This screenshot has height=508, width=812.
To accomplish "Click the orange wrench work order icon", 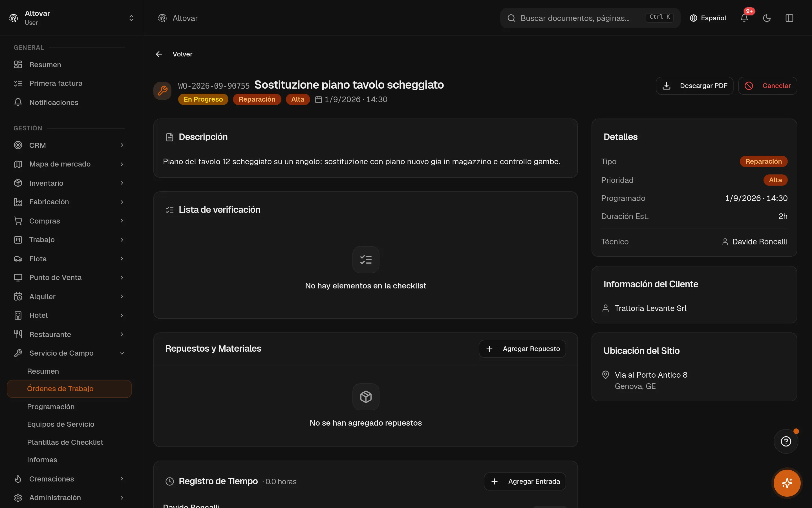I will [162, 91].
